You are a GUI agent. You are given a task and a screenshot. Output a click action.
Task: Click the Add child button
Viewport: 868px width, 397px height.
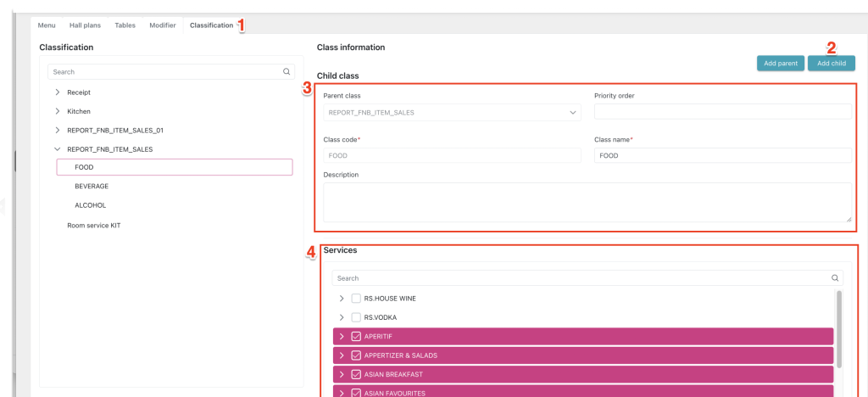[x=831, y=64]
